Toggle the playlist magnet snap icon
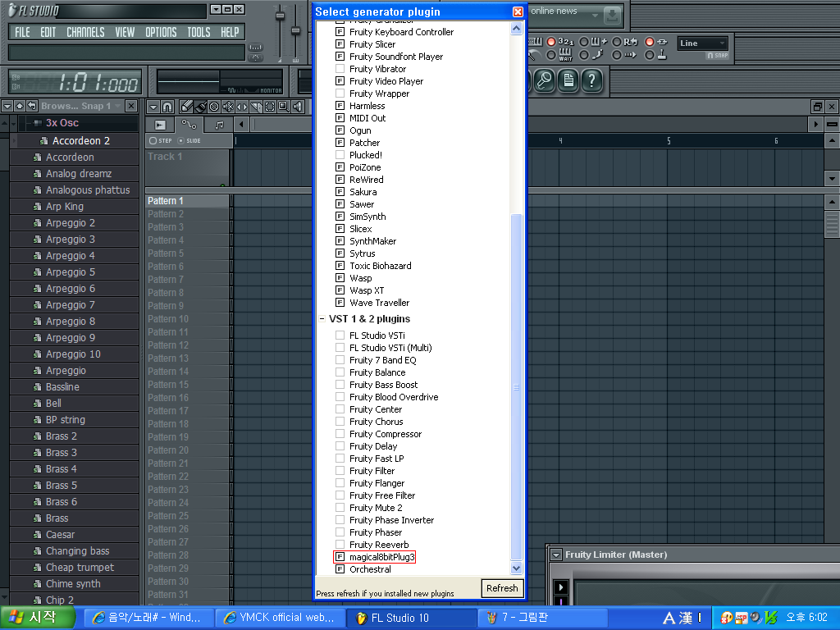 pos(167,107)
